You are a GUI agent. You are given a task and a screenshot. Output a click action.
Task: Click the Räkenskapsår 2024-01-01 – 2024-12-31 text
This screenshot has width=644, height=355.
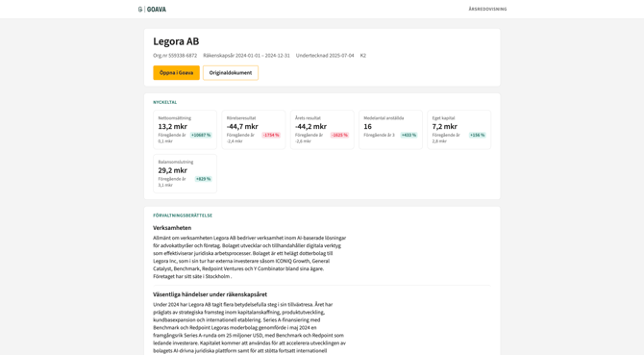pos(246,56)
